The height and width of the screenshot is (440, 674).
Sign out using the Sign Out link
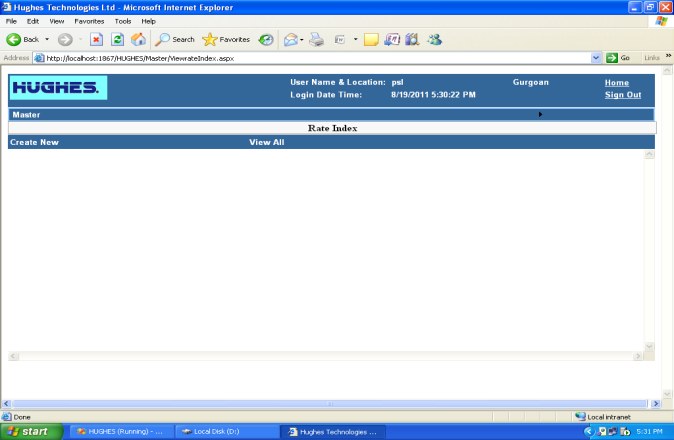(x=622, y=95)
